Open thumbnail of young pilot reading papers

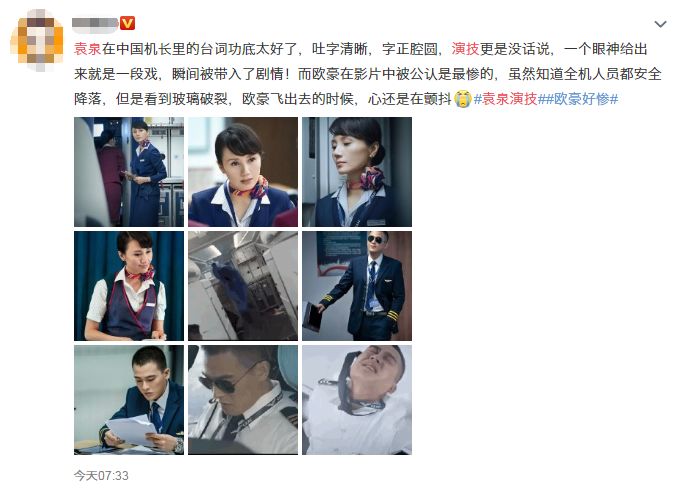[x=129, y=400]
